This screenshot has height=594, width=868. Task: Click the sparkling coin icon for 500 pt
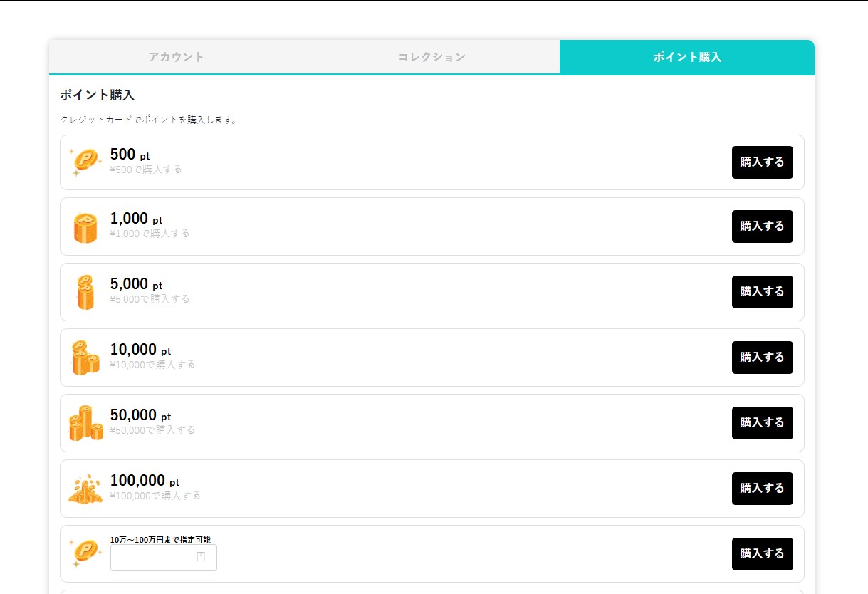[x=85, y=162]
